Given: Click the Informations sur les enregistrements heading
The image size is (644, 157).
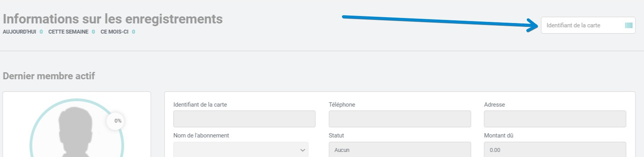Looking at the screenshot, I should coord(113,19).
